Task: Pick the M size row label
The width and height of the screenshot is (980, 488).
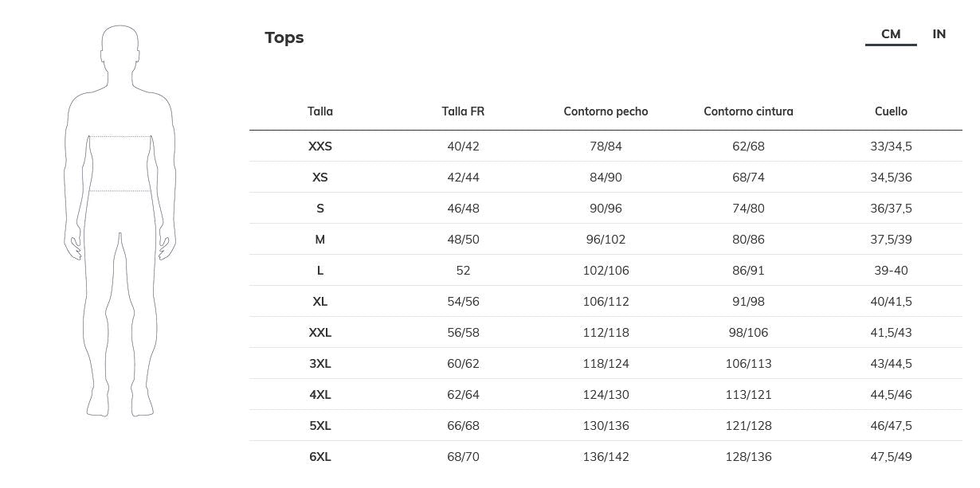Action: click(x=320, y=240)
